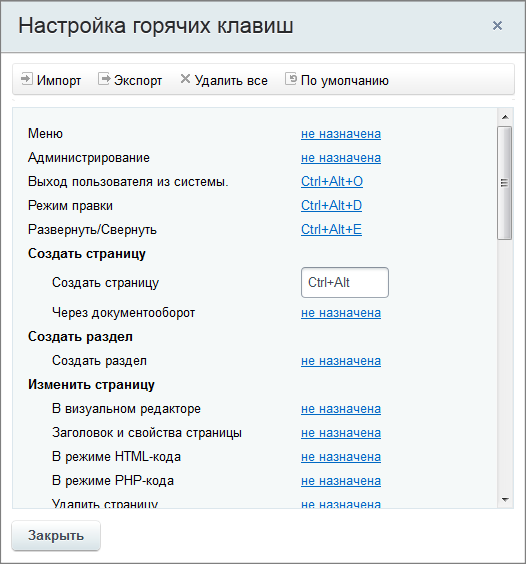
Task: Assign hotkey for Заголовок и свойства страницы
Action: 341,433
